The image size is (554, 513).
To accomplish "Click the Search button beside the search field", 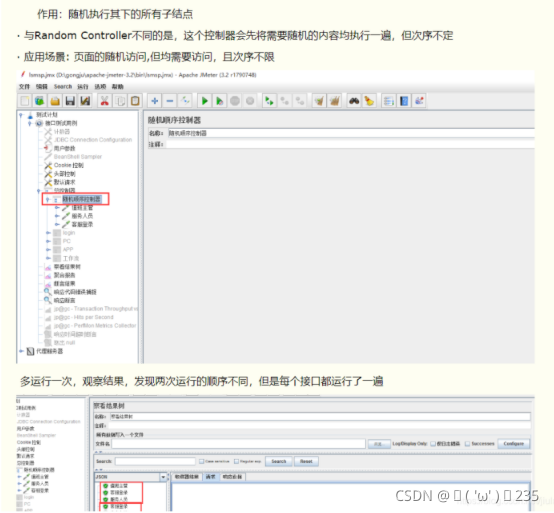I will [279, 461].
